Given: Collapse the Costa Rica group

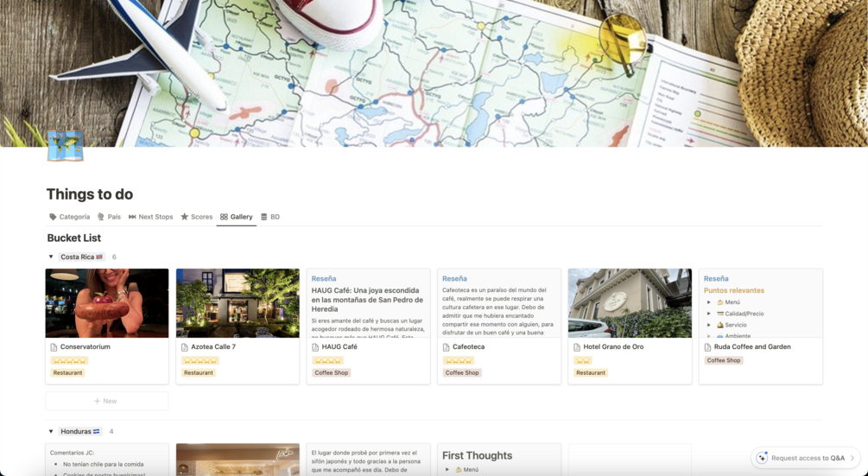Looking at the screenshot, I should (x=51, y=257).
